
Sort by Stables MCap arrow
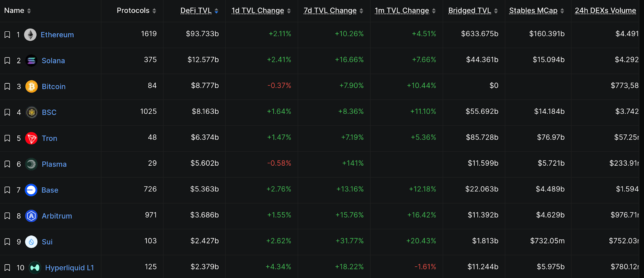(562, 11)
